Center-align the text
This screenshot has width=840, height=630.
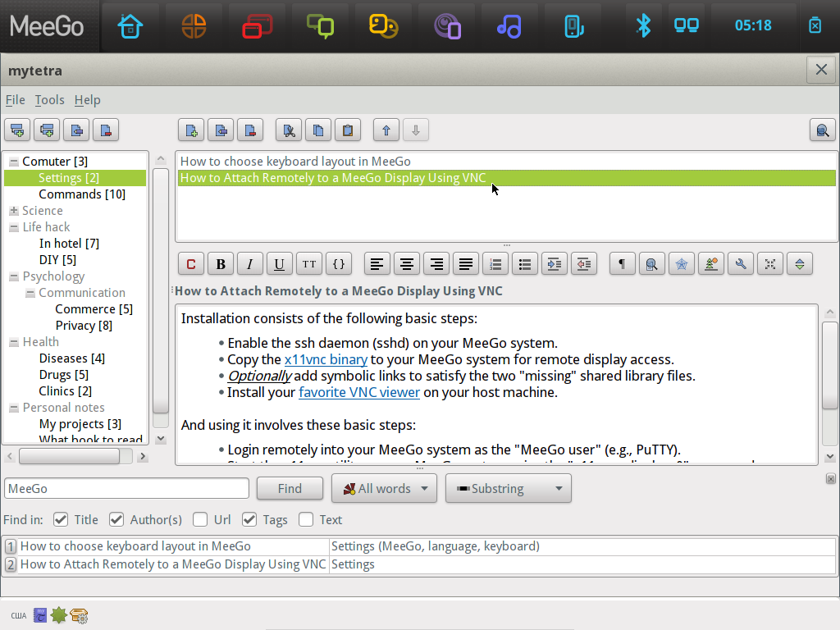click(x=407, y=263)
